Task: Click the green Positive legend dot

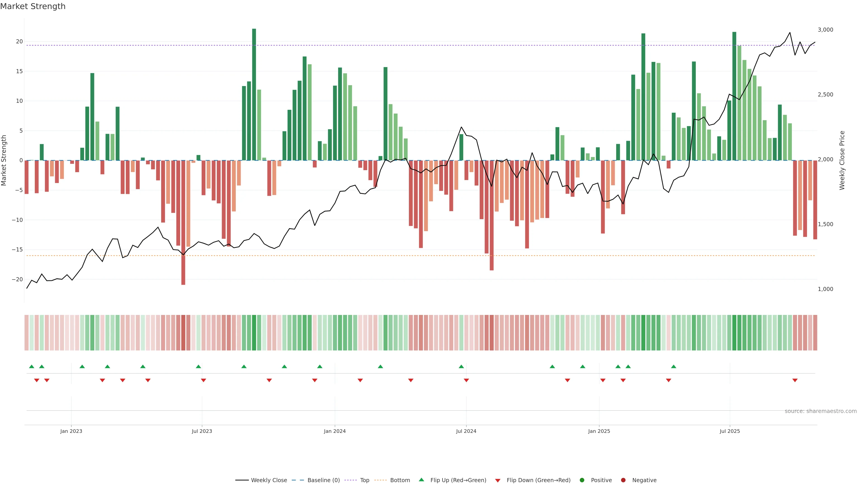Action: point(582,480)
